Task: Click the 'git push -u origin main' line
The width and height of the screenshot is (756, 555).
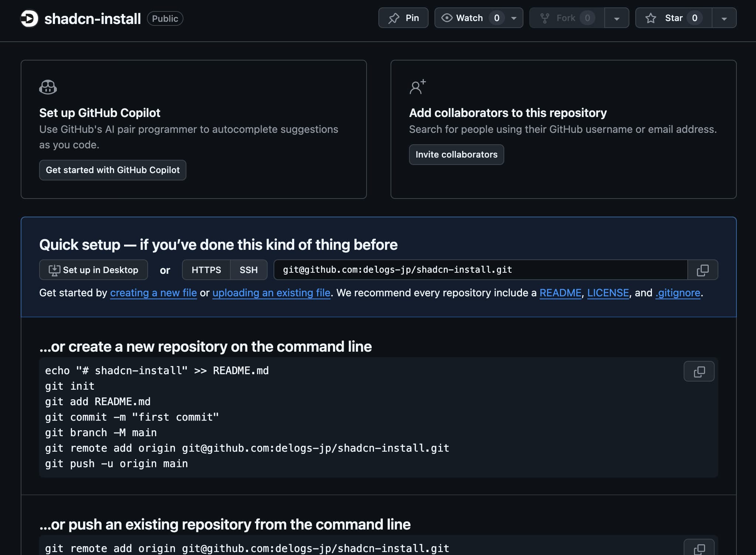Action: pos(116,463)
